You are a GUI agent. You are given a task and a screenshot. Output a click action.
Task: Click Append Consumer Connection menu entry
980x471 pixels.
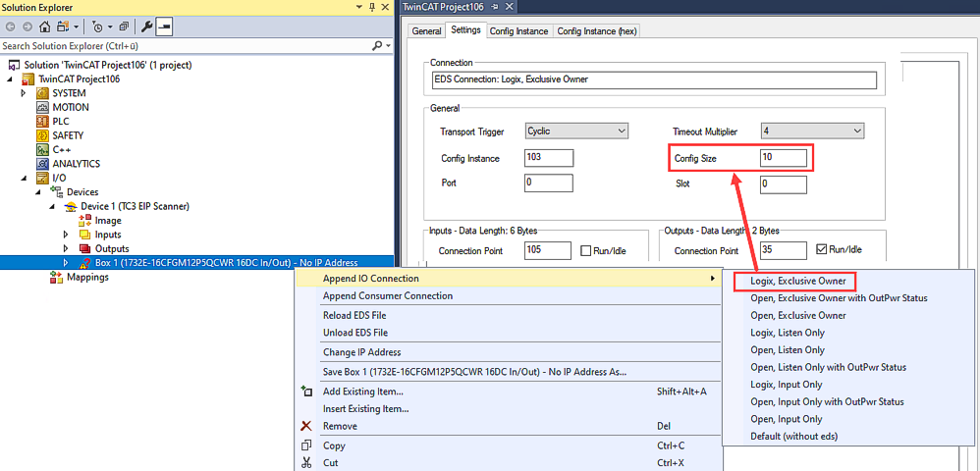(388, 295)
